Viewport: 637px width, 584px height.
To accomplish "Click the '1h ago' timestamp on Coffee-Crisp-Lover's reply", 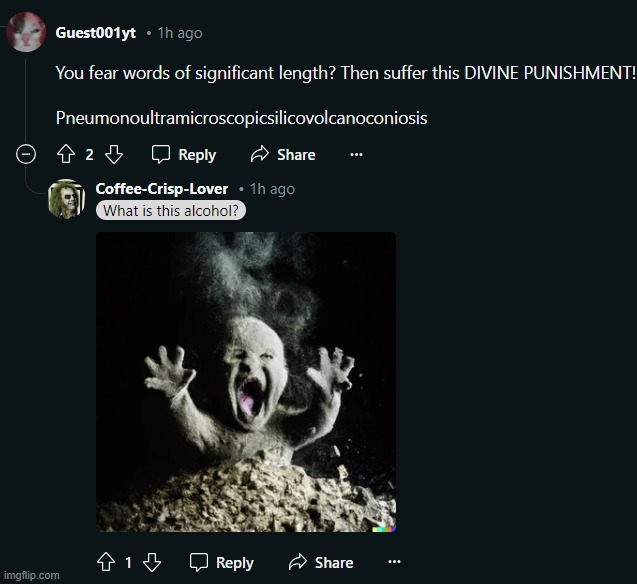I will pos(272,189).
